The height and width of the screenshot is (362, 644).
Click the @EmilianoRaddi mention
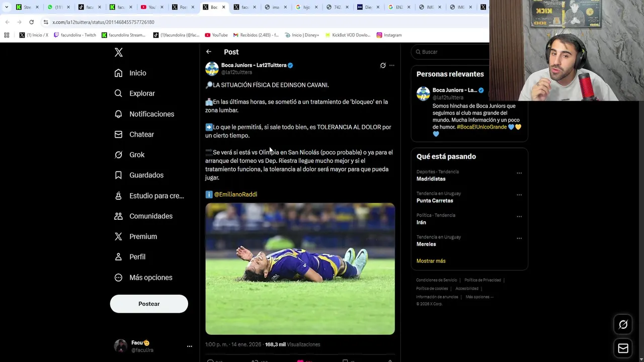pos(235,195)
